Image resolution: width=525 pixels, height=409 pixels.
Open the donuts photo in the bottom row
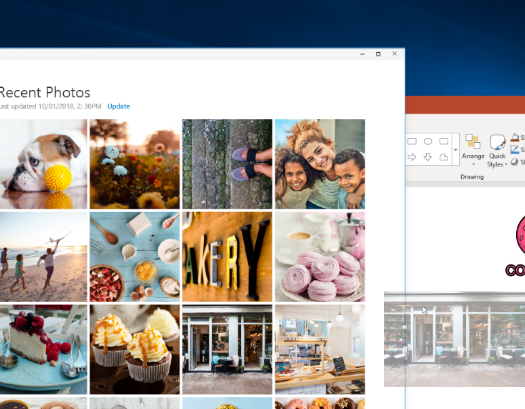coord(320,403)
